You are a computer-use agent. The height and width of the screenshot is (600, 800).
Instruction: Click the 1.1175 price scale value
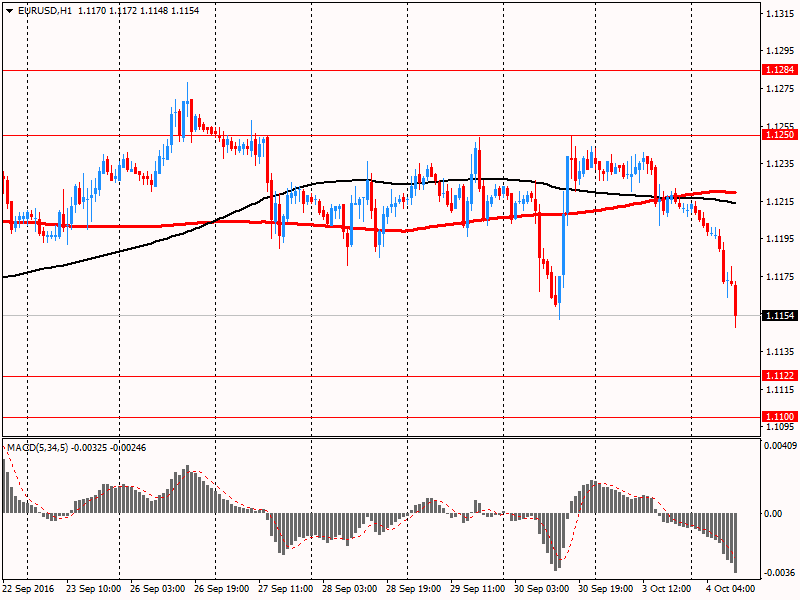click(780, 277)
